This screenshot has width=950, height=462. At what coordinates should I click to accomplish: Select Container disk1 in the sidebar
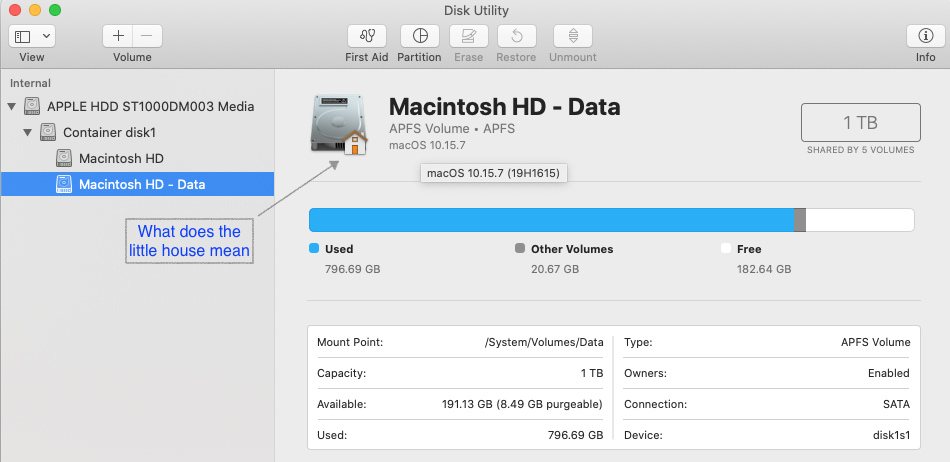(x=109, y=132)
